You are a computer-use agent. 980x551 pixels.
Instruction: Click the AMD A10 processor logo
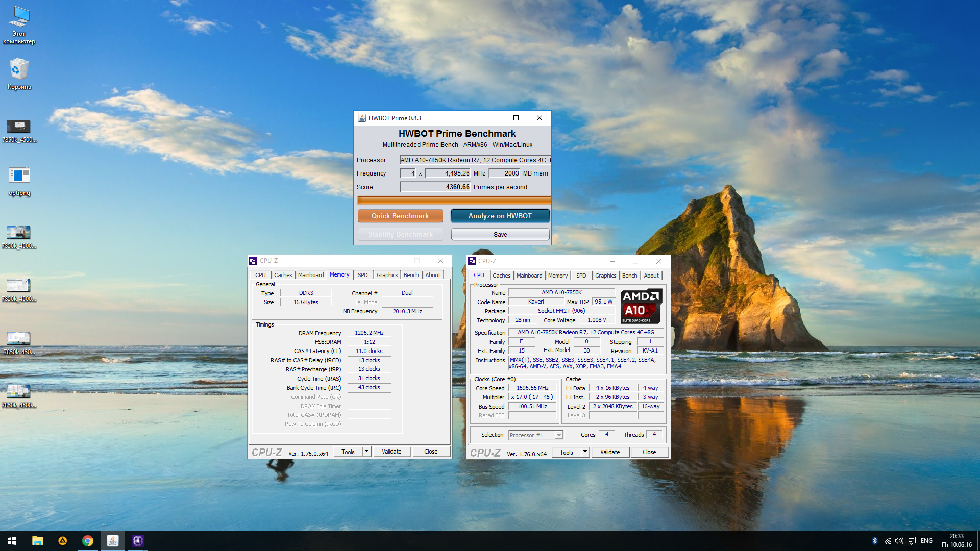[642, 306]
